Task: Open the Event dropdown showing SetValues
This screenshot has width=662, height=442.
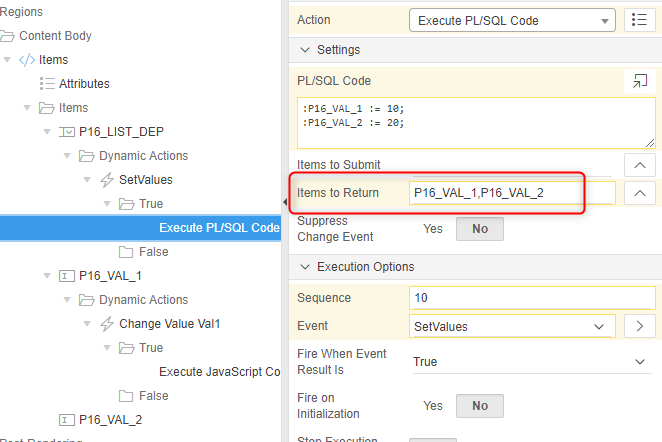Action: click(512, 326)
